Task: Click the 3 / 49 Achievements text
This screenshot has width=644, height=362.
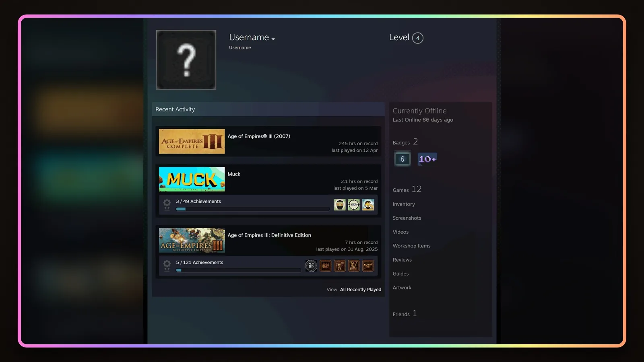Action: [x=198, y=202]
